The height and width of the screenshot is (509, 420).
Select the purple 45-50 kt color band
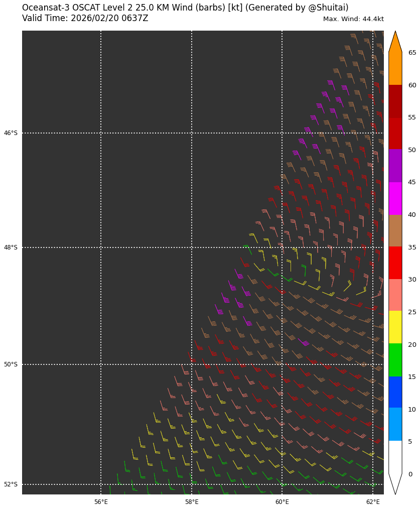coord(395,166)
